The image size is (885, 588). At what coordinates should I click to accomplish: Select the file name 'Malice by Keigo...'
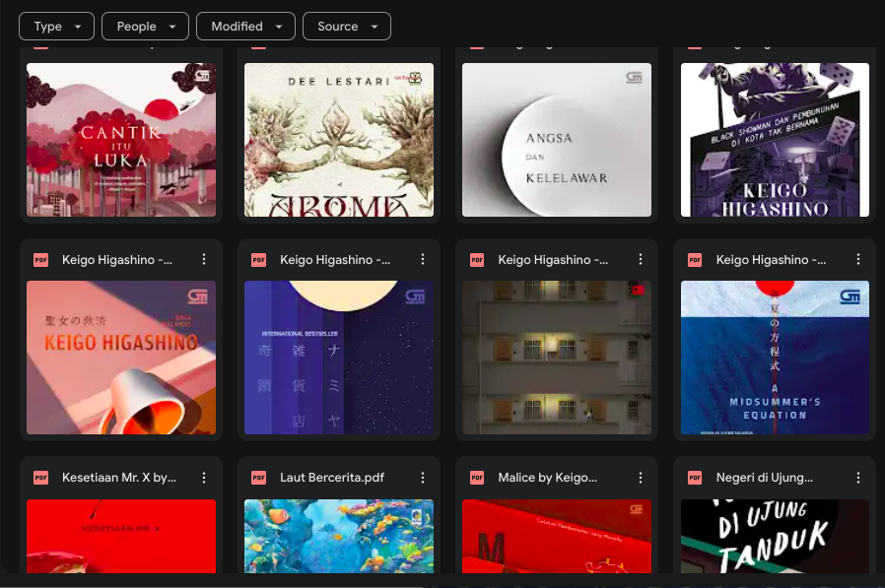point(548,478)
